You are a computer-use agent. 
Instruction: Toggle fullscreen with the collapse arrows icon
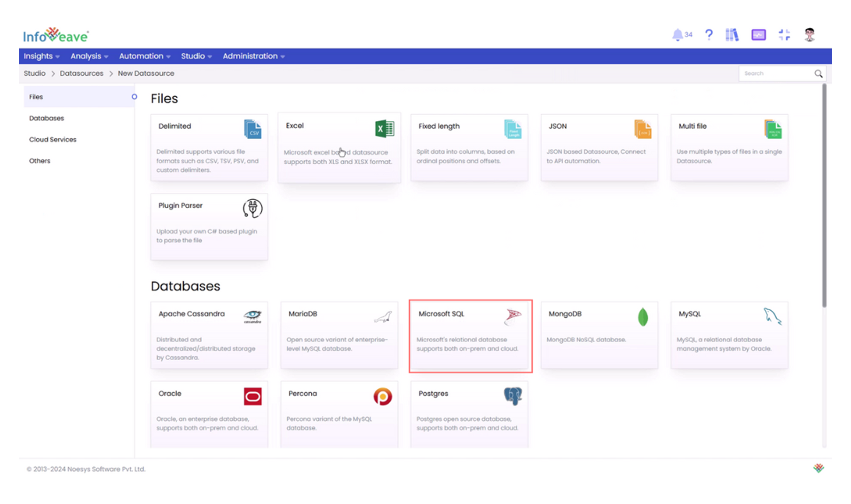pyautogui.click(x=784, y=34)
